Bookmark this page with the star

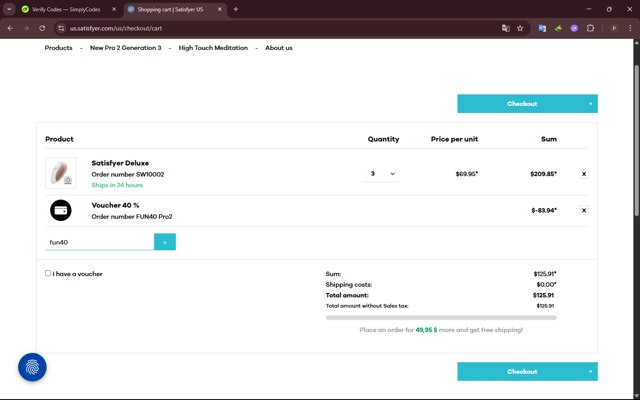(520, 28)
